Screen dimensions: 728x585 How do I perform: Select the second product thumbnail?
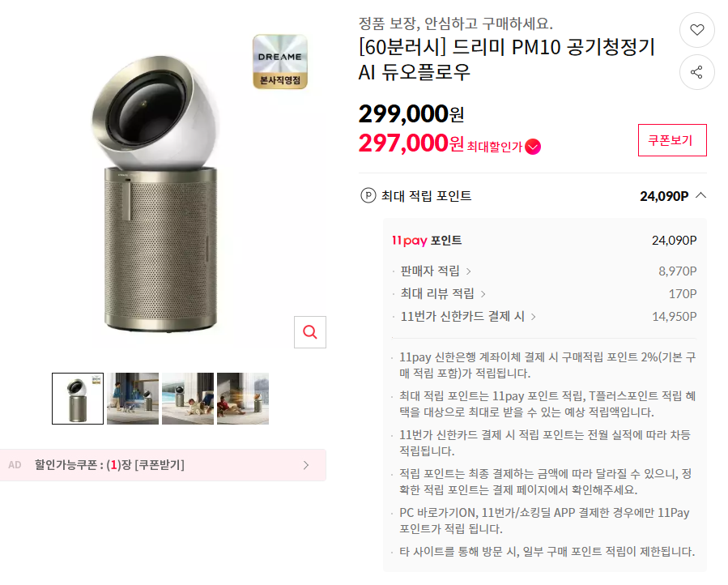click(x=133, y=399)
